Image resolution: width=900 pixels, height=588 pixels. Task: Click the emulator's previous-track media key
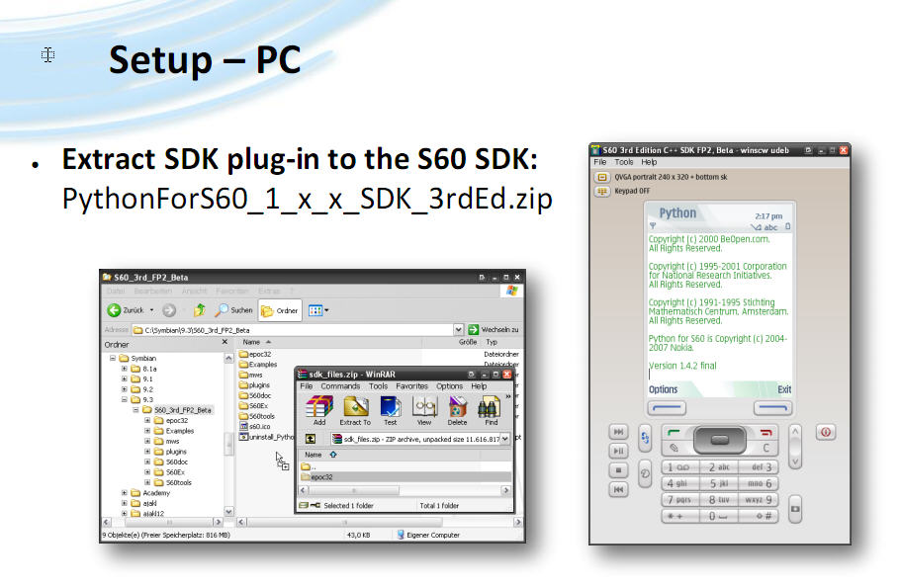(619, 489)
